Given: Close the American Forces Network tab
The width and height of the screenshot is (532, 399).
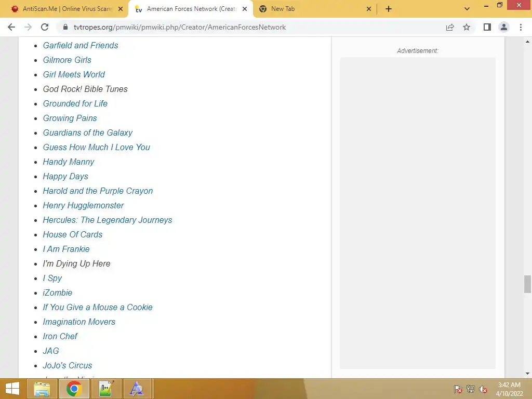Looking at the screenshot, I should click(245, 9).
